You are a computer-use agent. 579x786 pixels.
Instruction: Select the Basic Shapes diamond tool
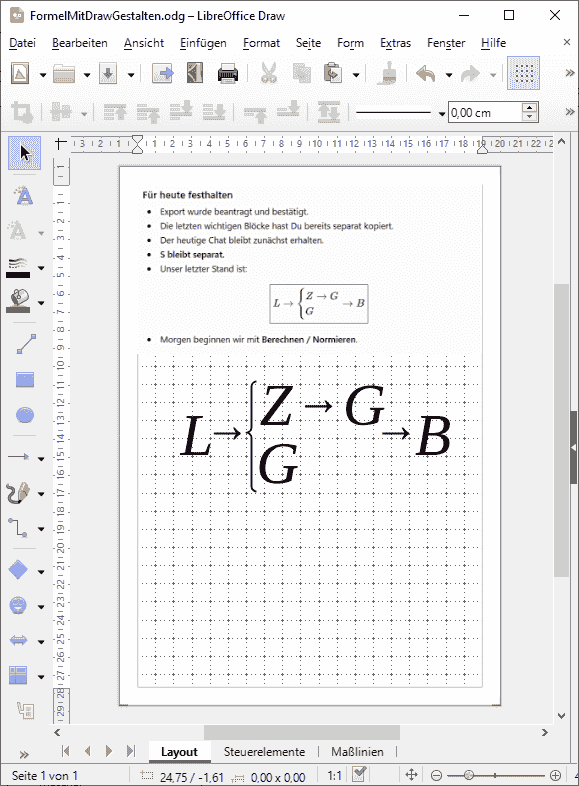19,570
